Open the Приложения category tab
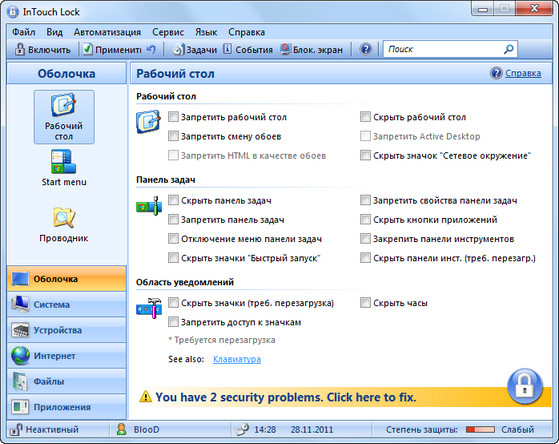 click(67, 407)
